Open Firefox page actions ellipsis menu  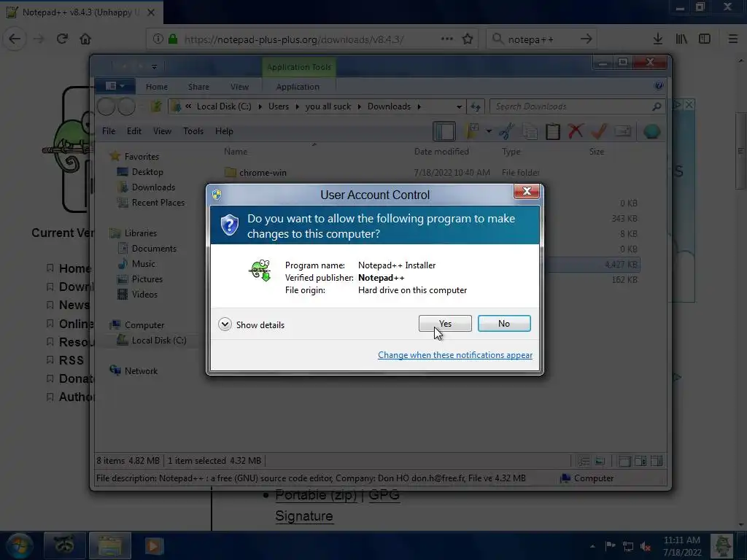click(x=447, y=39)
